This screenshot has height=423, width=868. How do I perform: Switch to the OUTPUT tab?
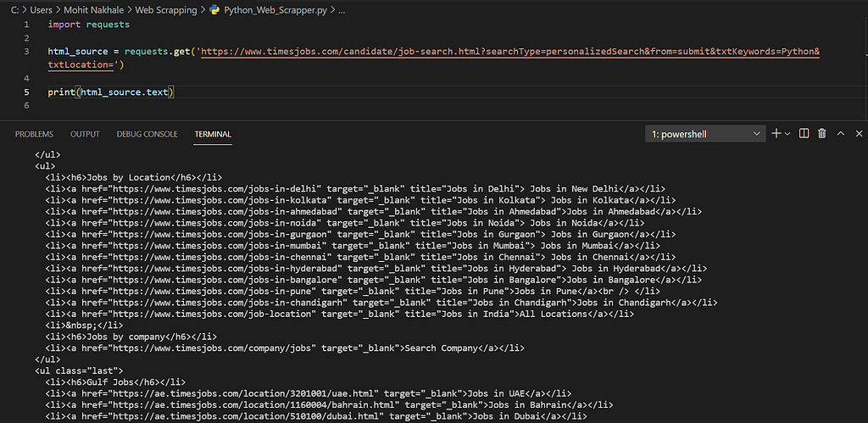point(85,134)
